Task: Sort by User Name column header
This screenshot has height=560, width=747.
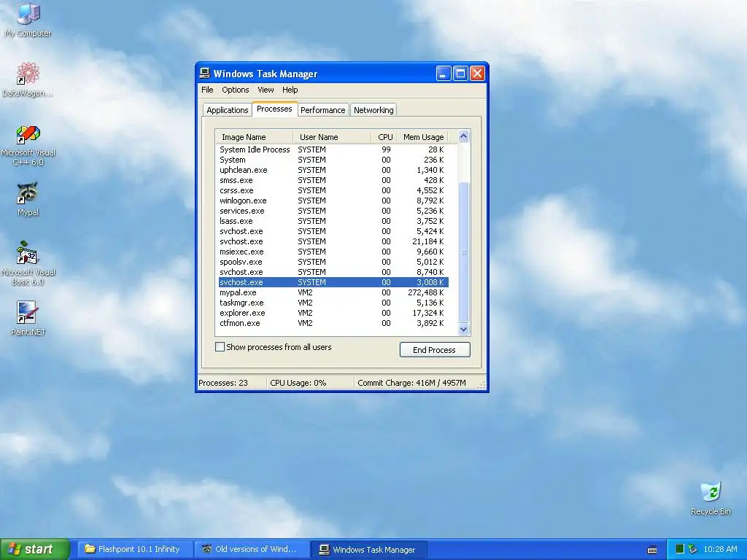Action: 332,137
